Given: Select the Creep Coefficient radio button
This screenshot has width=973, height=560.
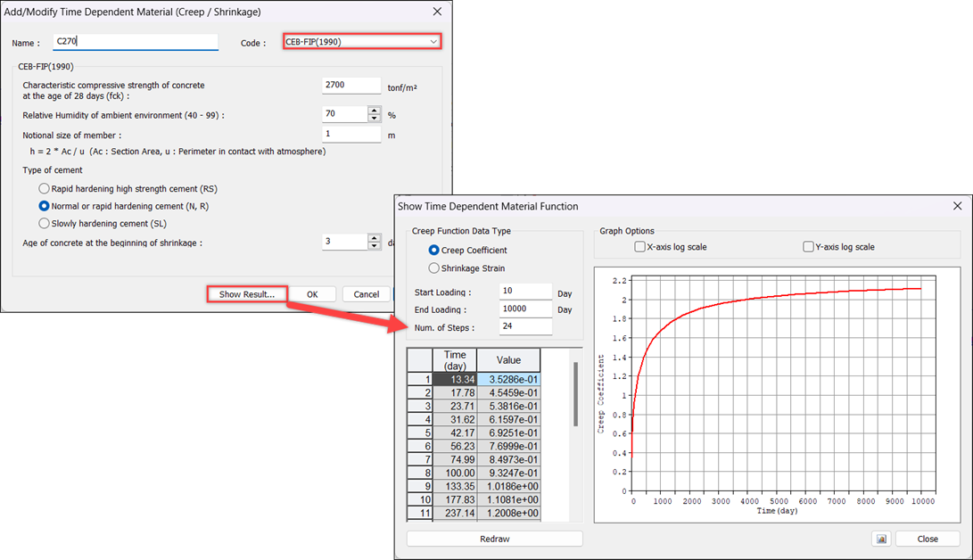Looking at the screenshot, I should point(433,250).
